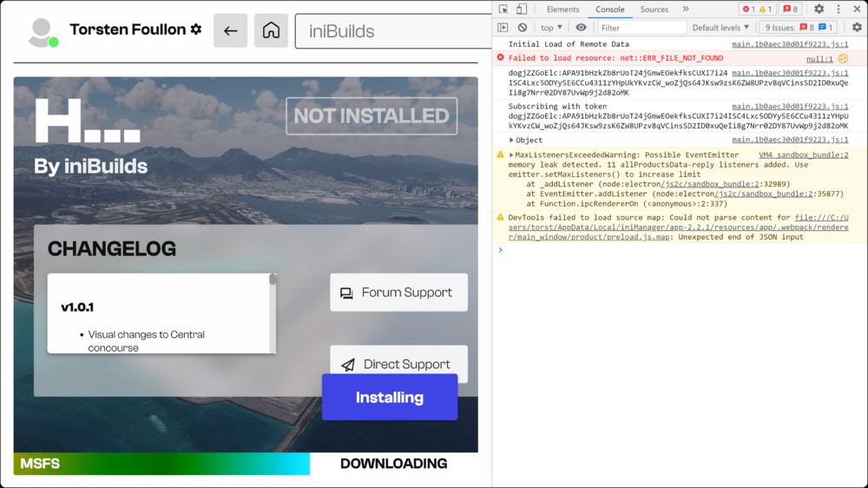868x488 pixels.
Task: Open the DevTools three-dot customize menu
Action: [x=838, y=10]
